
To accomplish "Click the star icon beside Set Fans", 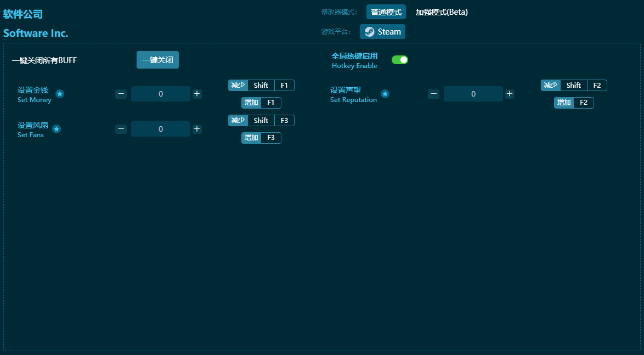I will coord(57,129).
